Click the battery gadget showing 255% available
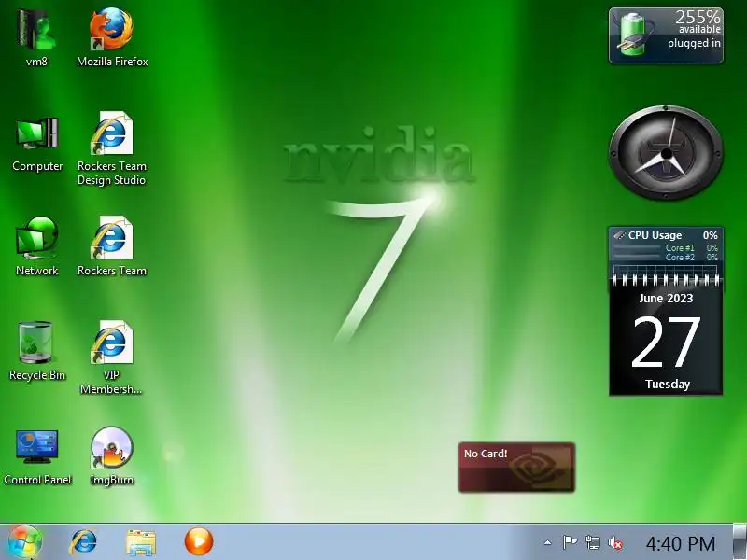 [666, 35]
